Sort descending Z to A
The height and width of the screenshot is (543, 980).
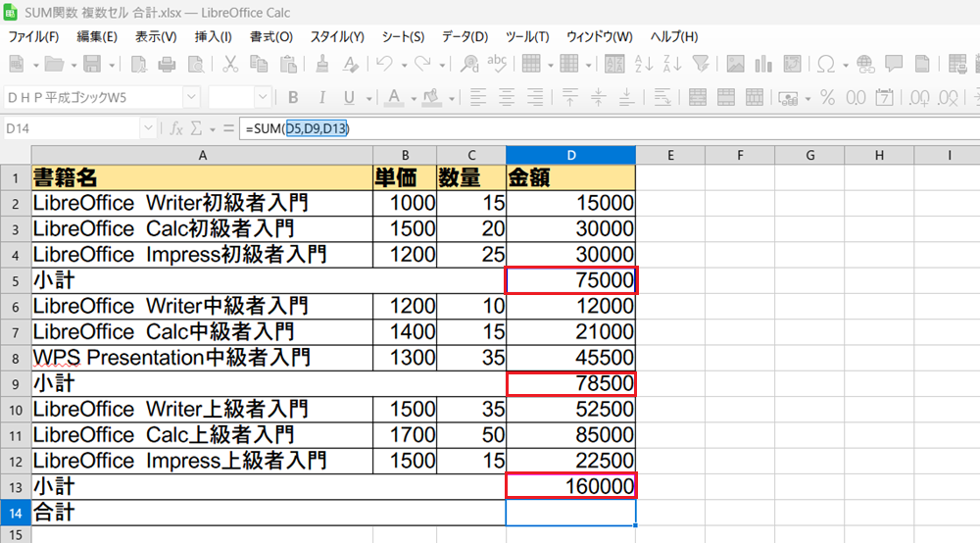tap(672, 64)
